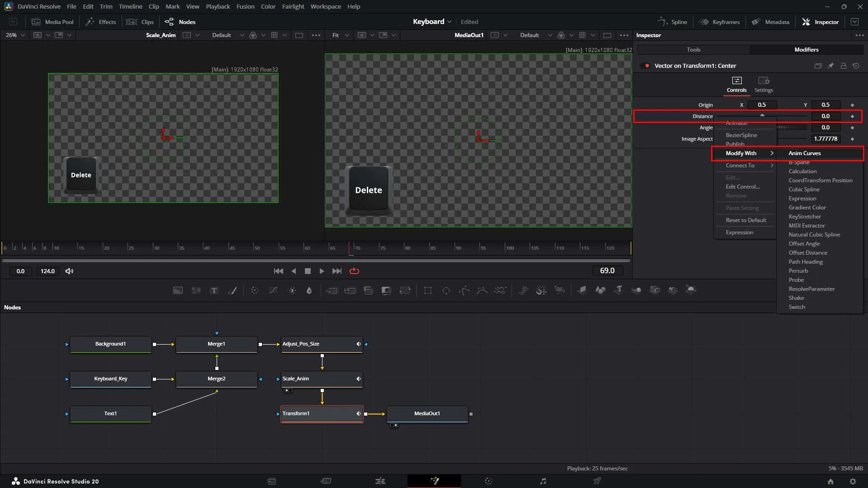Go to the first frame
The width and height of the screenshot is (868, 488).
pos(279,271)
